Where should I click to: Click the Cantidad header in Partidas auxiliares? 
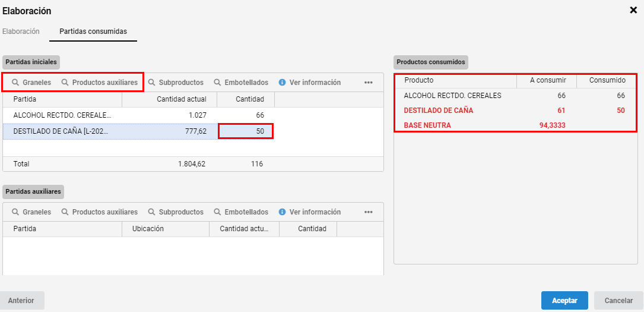point(308,229)
